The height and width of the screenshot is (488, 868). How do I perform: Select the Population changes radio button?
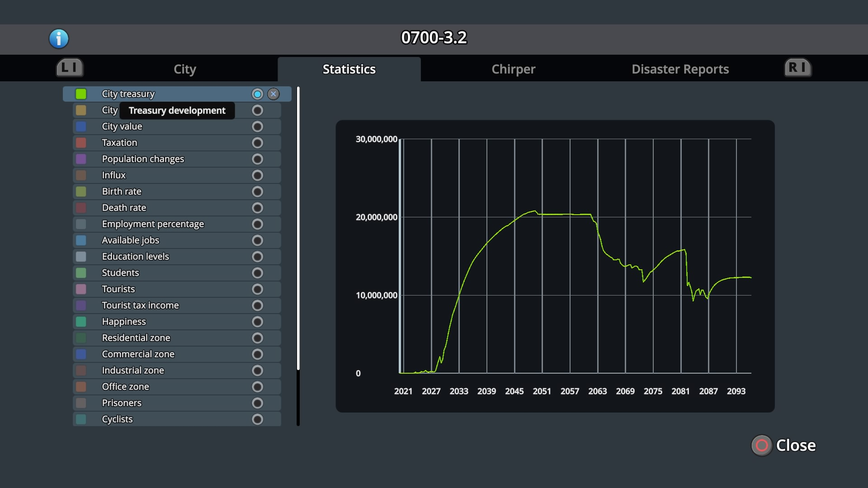point(257,159)
